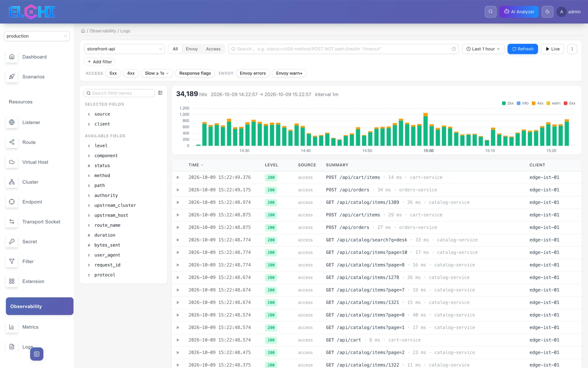Collapse the sidebar with floating panel button
This screenshot has width=588, height=368.
pos(37,354)
